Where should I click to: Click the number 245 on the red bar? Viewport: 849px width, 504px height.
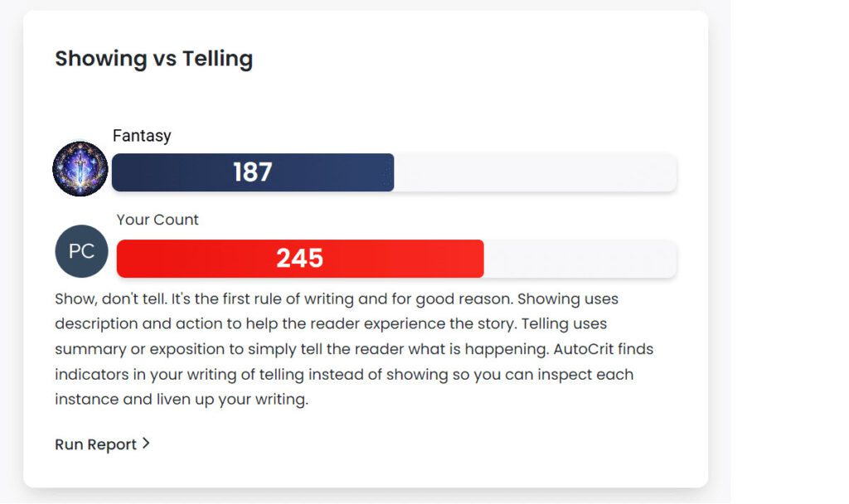pos(299,259)
